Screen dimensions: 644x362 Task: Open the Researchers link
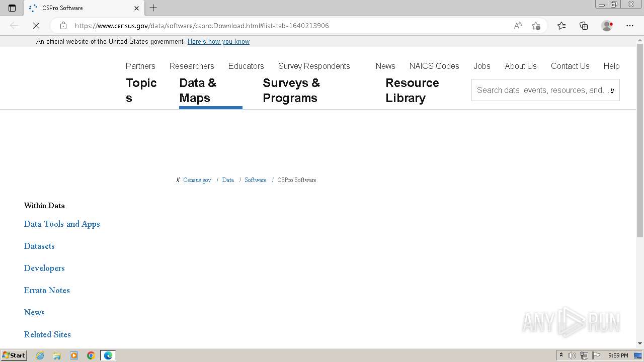pos(192,66)
